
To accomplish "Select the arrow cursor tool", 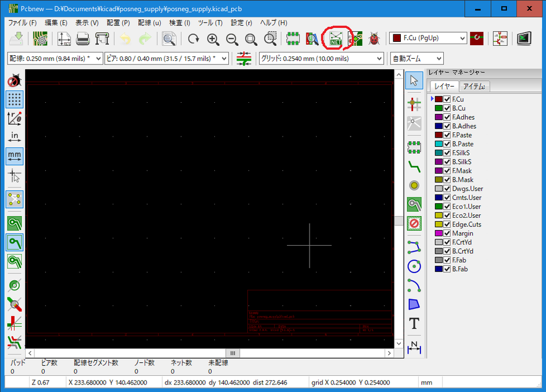I will click(414, 80).
